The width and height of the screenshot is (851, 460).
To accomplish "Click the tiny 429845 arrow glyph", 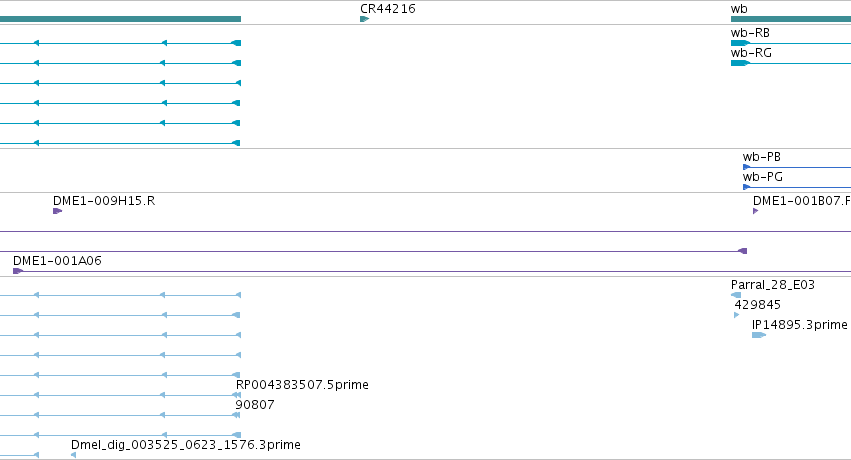I will [736, 315].
